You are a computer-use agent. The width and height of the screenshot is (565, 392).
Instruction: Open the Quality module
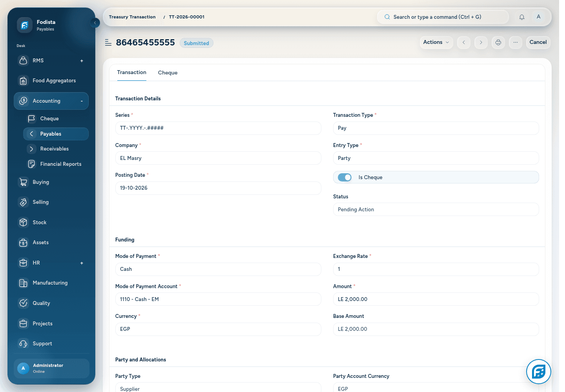(51, 303)
